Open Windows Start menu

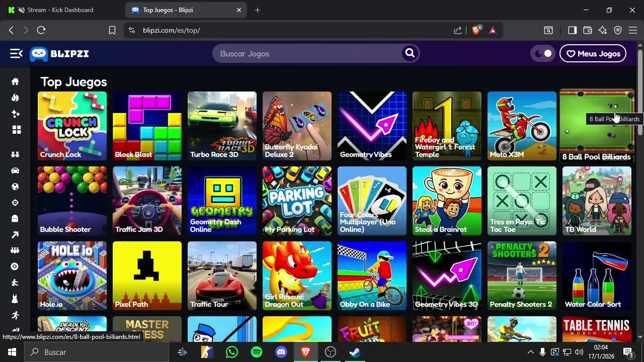(12, 352)
